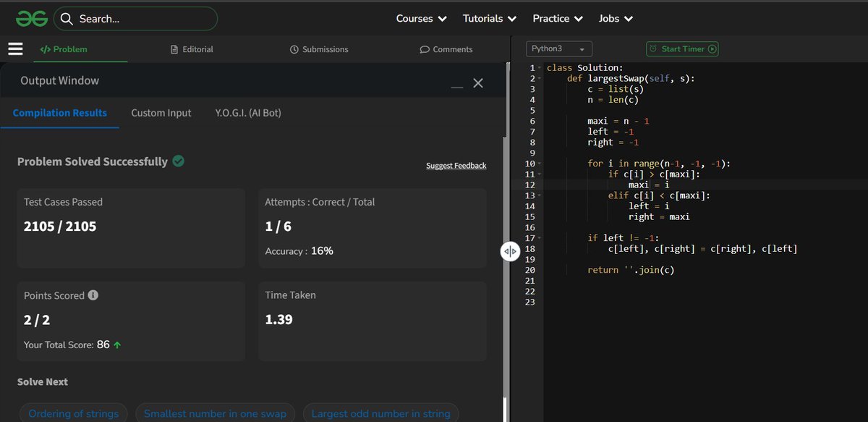
Task: Click 'Problem Solved Successfully' heading
Action: tap(93, 161)
